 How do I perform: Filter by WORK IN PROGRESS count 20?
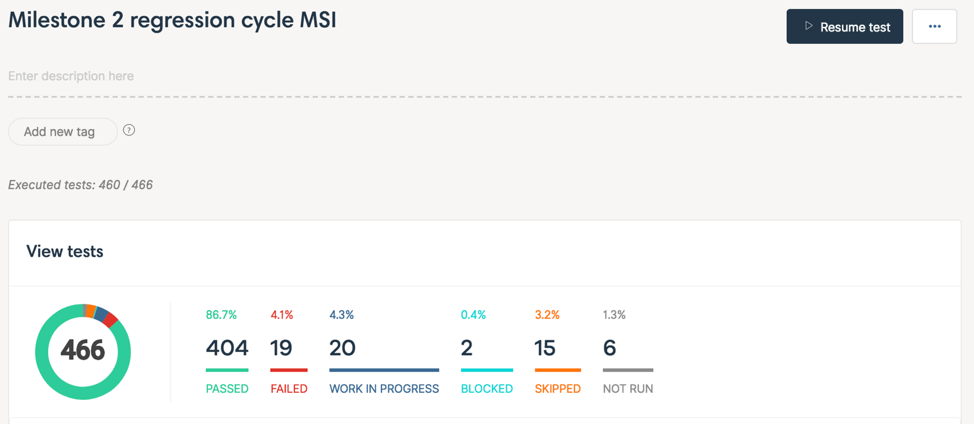tap(343, 348)
